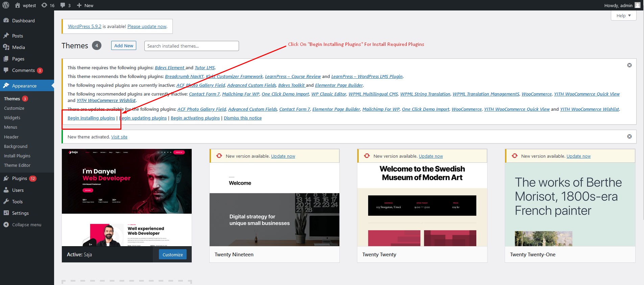This screenshot has height=285, width=644.
Task: Open the Install Plugins submenu item
Action: tap(17, 156)
